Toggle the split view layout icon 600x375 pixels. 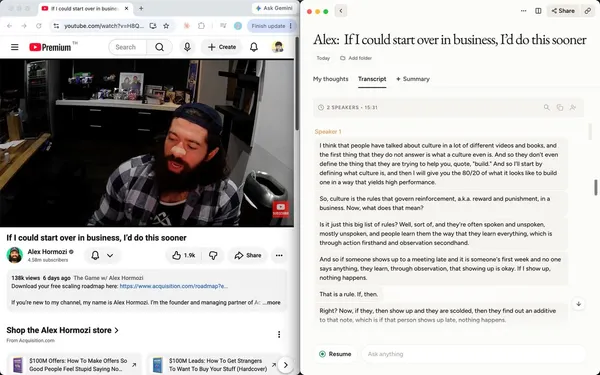538,11
